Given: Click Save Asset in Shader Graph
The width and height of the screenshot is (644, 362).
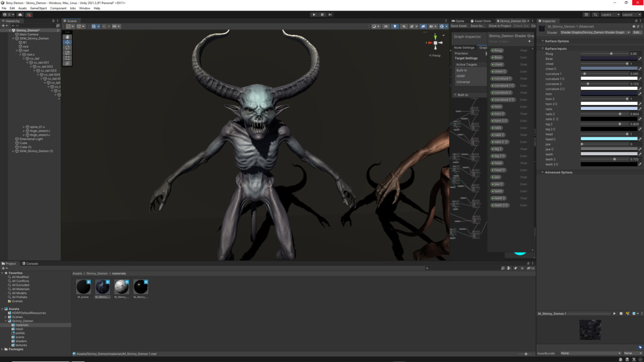Looking at the screenshot, I should (459, 26).
